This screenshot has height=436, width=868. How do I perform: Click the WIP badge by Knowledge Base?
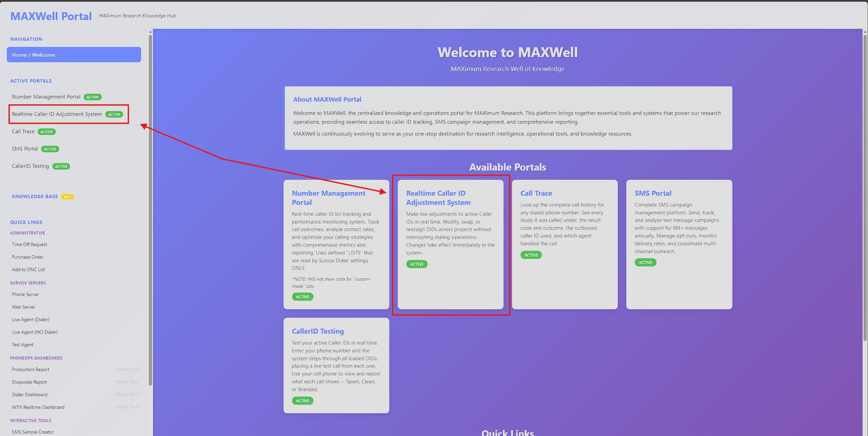tap(67, 197)
